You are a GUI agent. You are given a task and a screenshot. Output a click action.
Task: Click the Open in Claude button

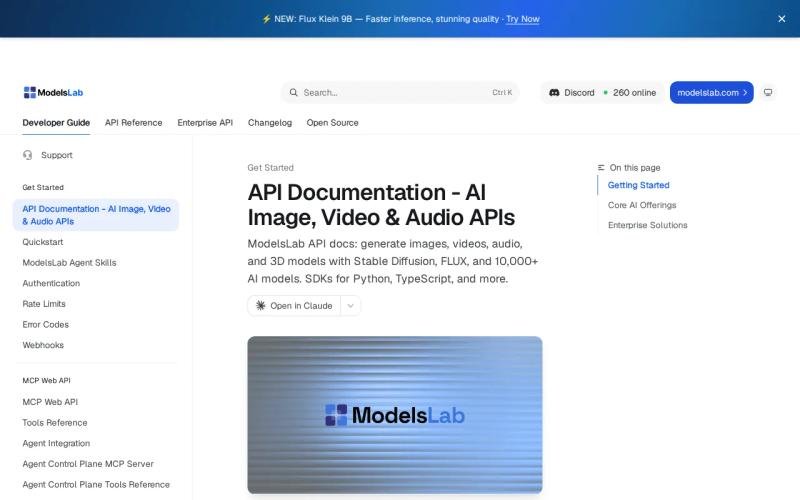pos(294,306)
